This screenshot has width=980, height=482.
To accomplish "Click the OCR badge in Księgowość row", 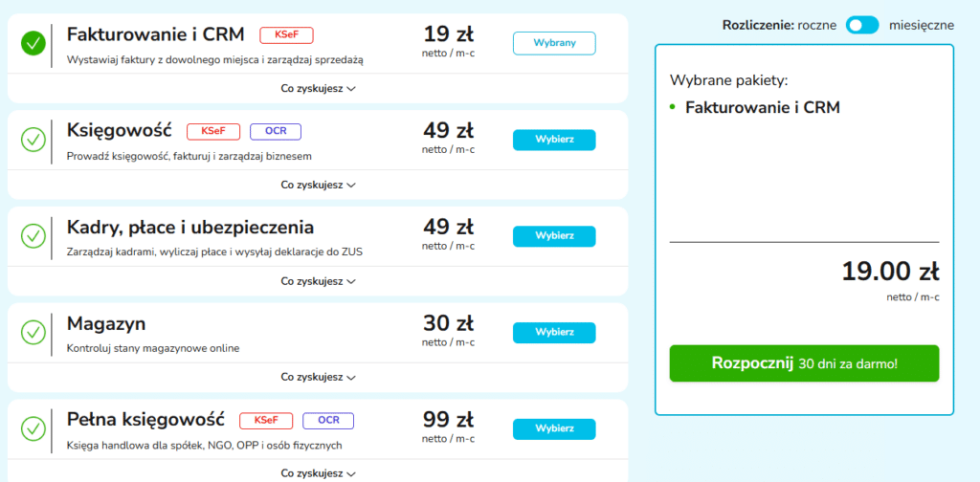I will click(275, 131).
